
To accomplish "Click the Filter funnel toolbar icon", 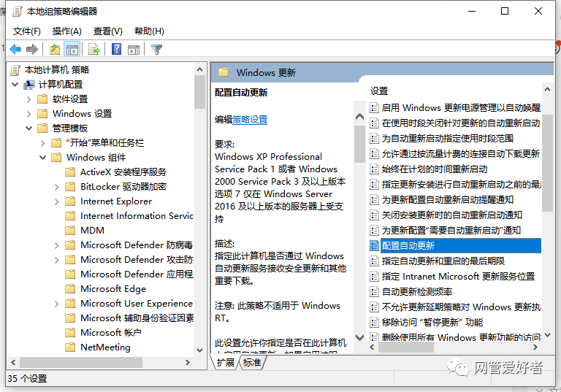I will 157,49.
